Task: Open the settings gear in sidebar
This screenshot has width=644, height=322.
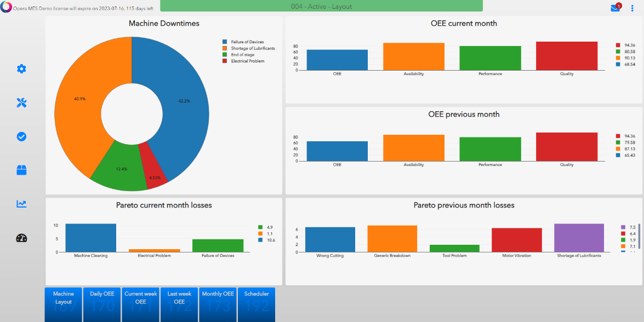Action: [21, 69]
